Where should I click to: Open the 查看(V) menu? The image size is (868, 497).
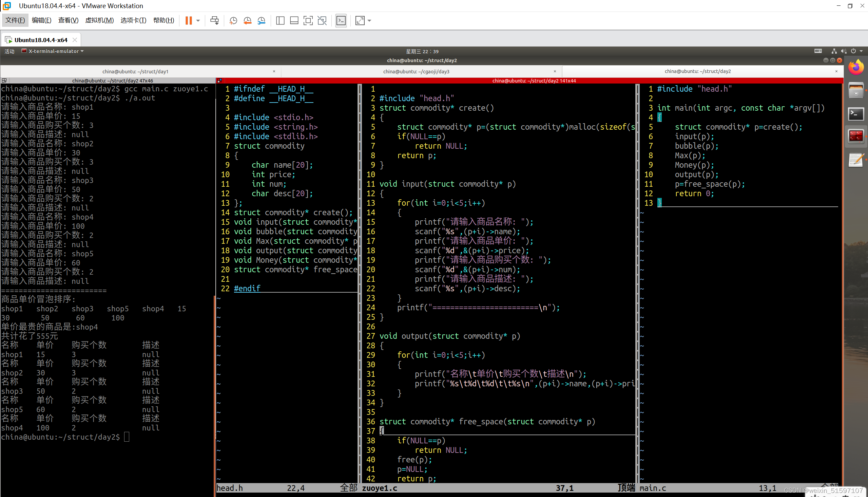click(68, 20)
